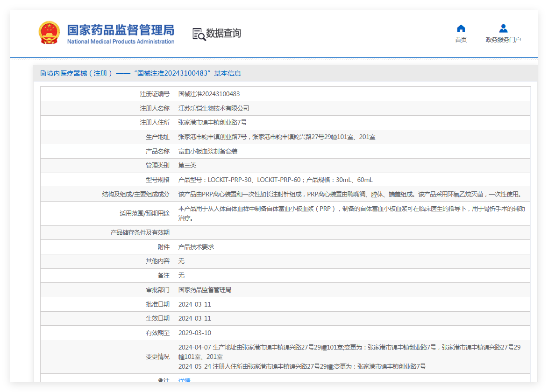
Task: Select the 第三类 management category
Action: [187, 166]
